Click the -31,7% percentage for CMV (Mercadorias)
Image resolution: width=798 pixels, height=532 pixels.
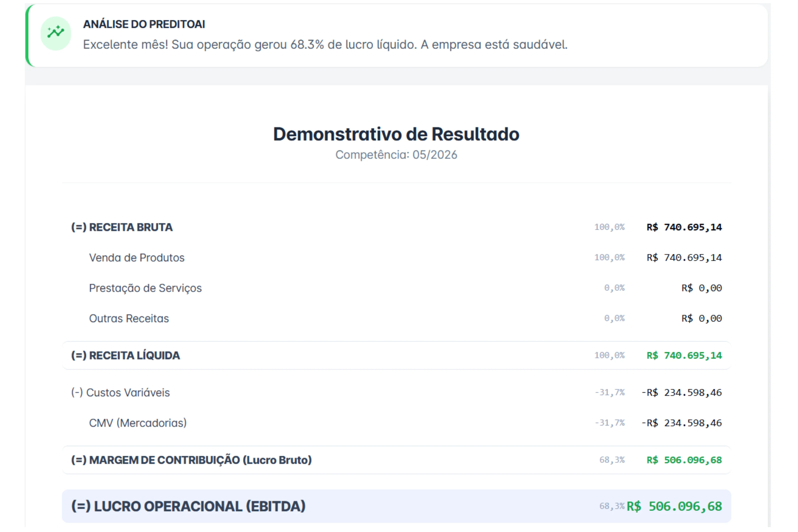pyautogui.click(x=609, y=423)
